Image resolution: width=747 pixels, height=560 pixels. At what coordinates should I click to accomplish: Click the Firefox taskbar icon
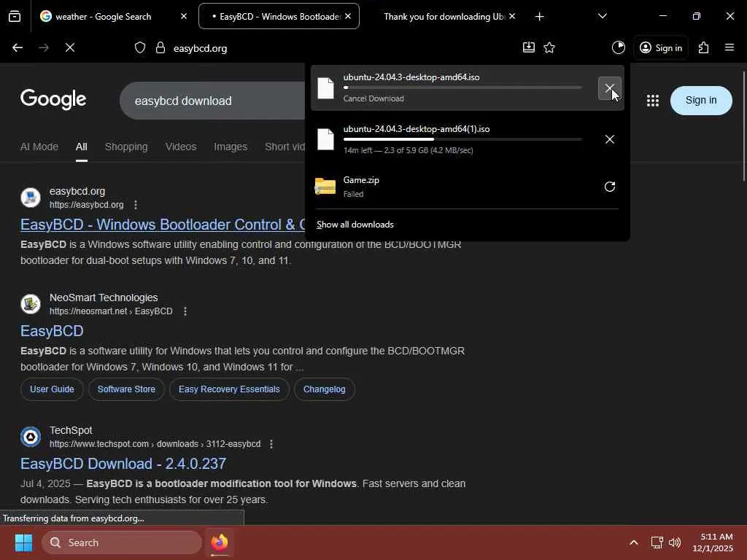tap(220, 542)
